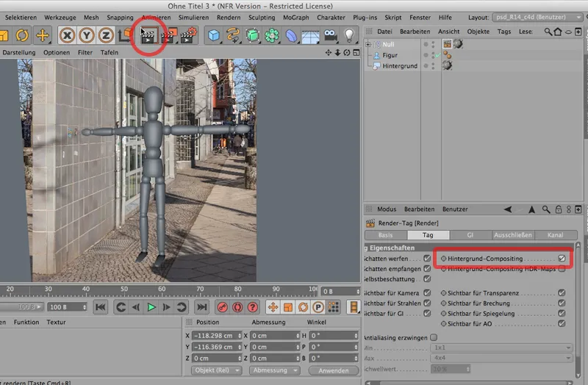The image size is (588, 385).
Task: Click the Render active view icon
Action: tap(149, 35)
